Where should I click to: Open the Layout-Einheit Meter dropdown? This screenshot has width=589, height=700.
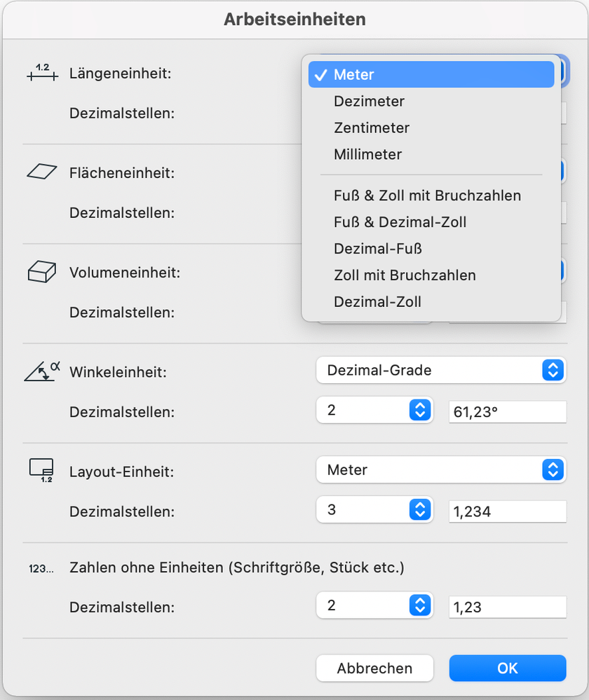(x=441, y=469)
